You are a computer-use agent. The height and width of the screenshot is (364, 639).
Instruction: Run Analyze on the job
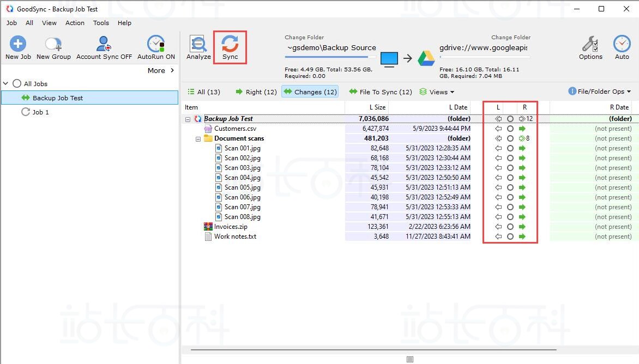click(x=198, y=48)
